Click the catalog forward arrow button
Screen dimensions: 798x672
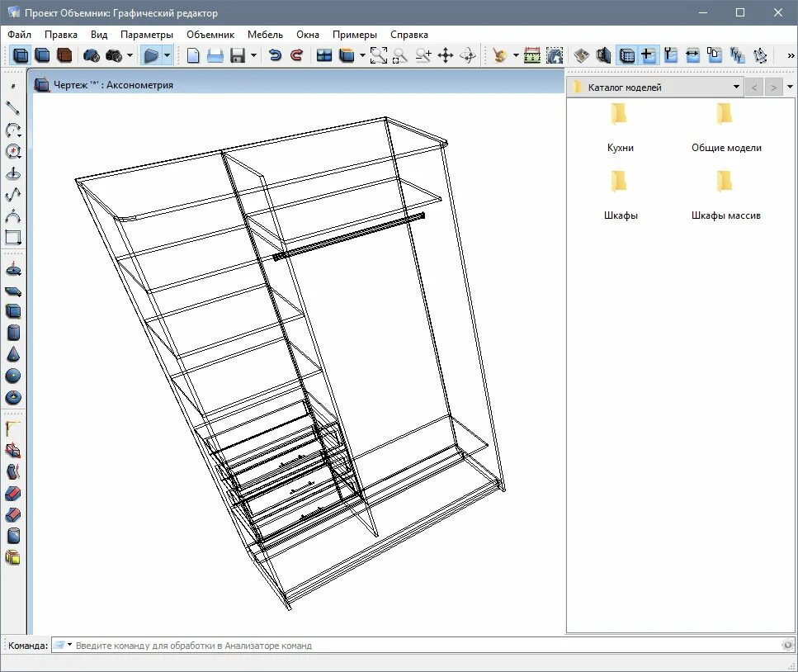coord(773,88)
